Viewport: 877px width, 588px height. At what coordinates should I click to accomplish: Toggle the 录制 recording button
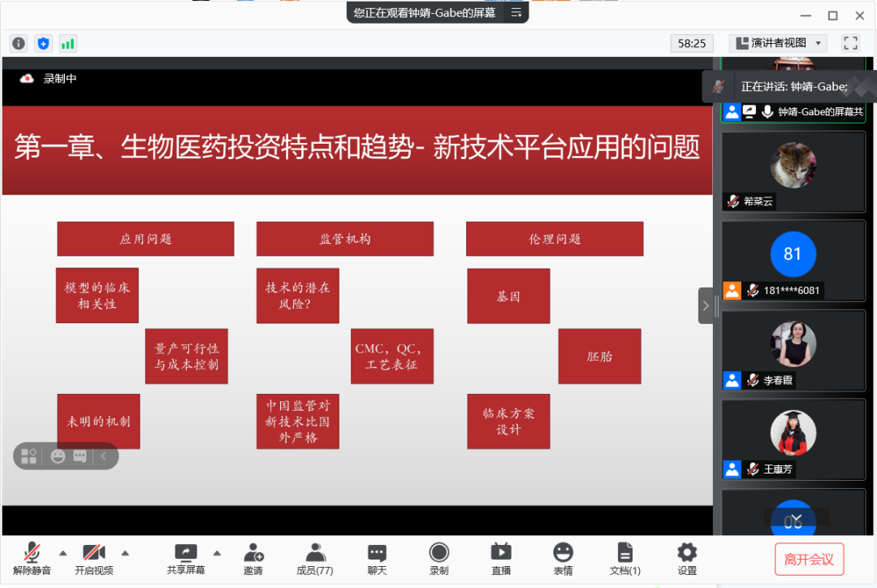point(439,558)
